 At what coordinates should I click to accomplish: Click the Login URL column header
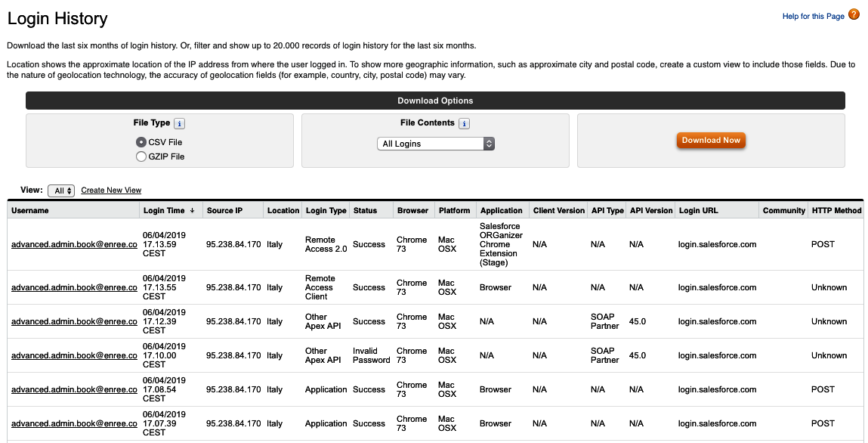[x=699, y=210]
